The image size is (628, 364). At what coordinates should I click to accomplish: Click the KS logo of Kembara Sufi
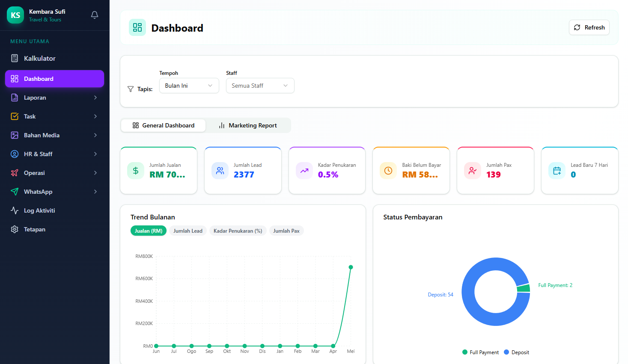pyautogui.click(x=15, y=15)
